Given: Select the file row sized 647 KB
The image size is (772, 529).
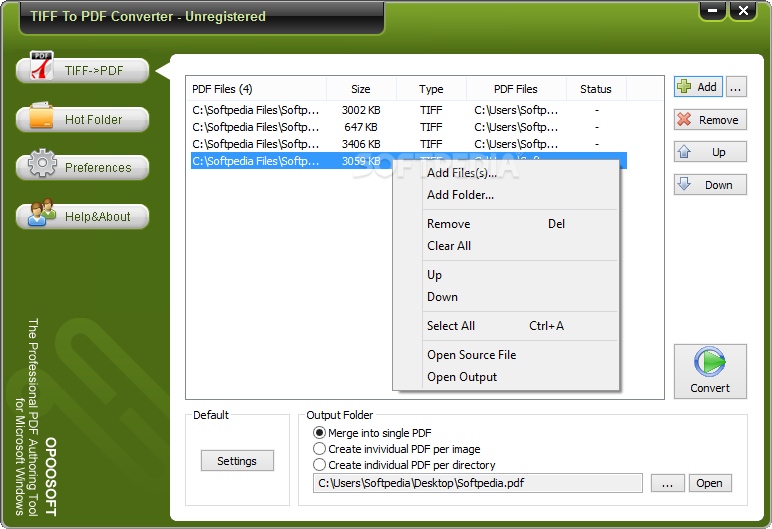Looking at the screenshot, I should coord(409,127).
